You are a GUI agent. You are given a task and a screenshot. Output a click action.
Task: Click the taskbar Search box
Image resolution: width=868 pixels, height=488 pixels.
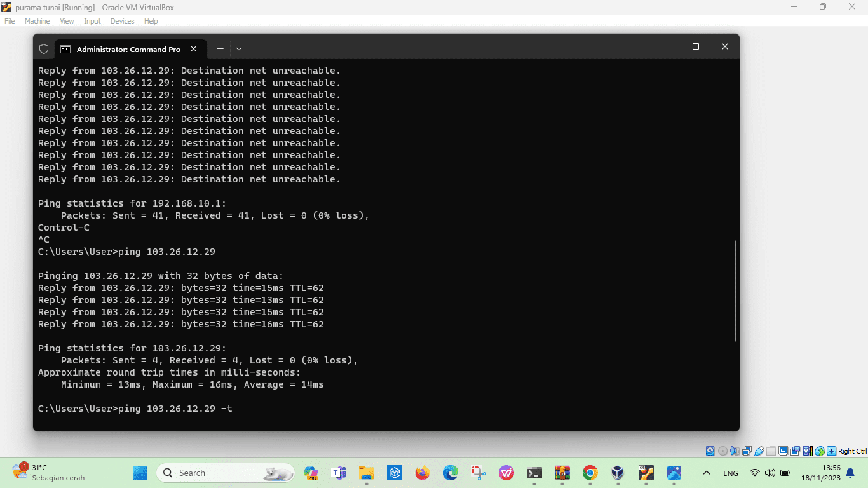pyautogui.click(x=226, y=473)
